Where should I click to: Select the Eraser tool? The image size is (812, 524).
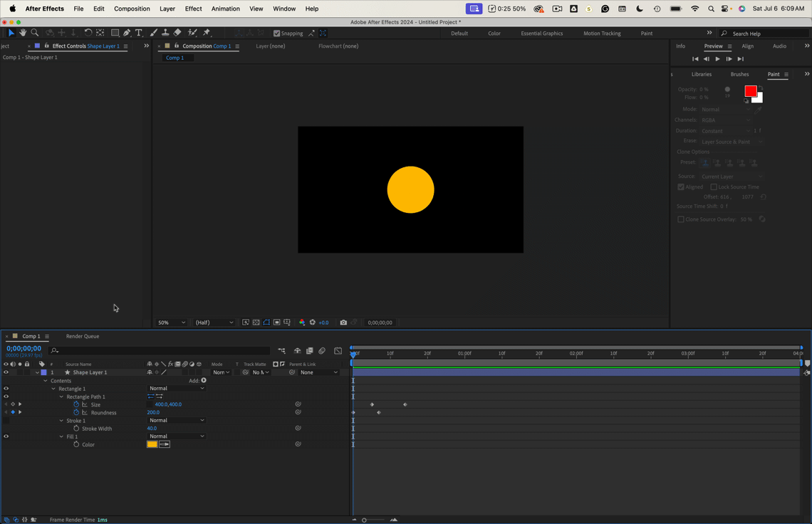pos(177,32)
